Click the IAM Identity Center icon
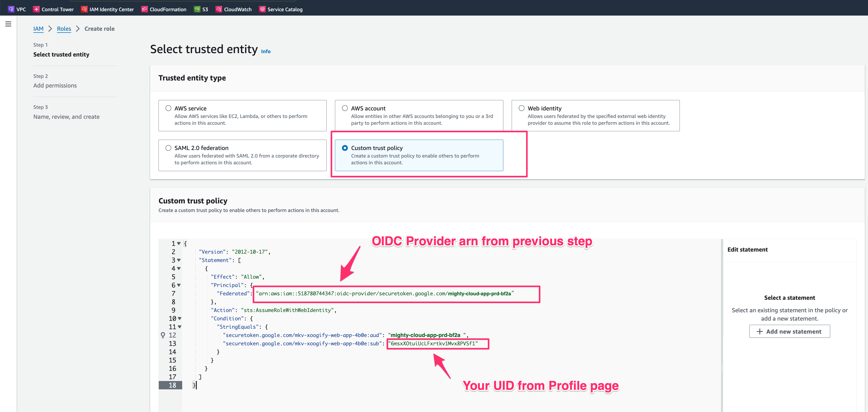The image size is (868, 412). point(84,9)
